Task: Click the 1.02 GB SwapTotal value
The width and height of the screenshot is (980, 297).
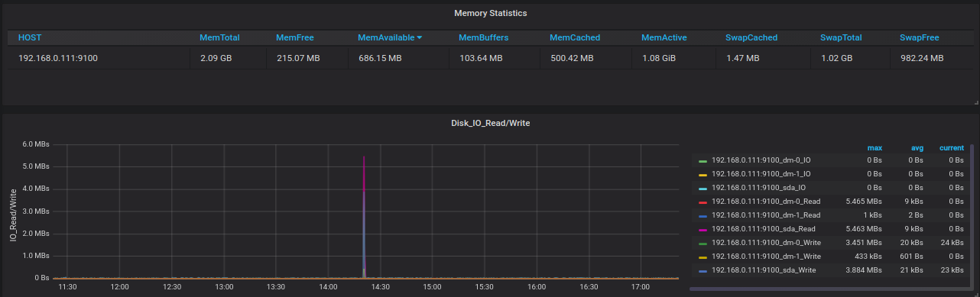Action: [836, 58]
